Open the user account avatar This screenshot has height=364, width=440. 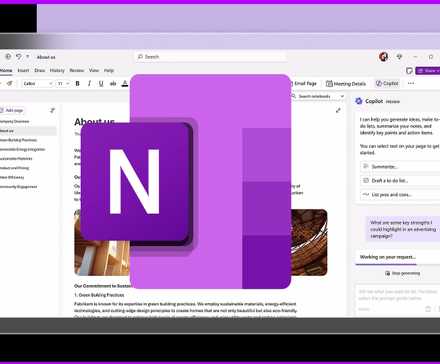coord(383,57)
